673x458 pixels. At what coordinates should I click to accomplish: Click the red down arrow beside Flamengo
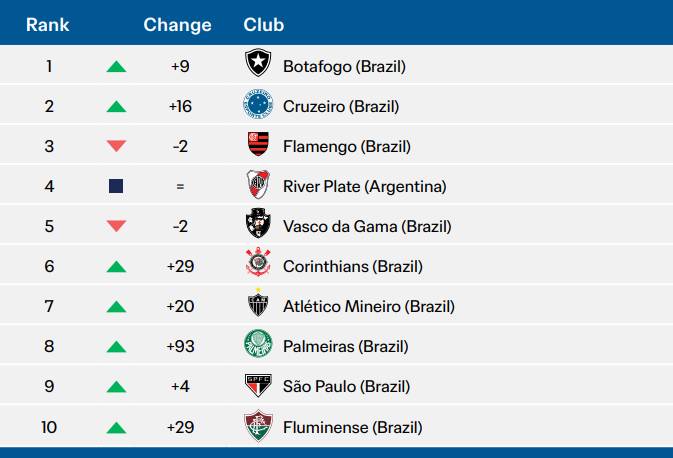116,147
